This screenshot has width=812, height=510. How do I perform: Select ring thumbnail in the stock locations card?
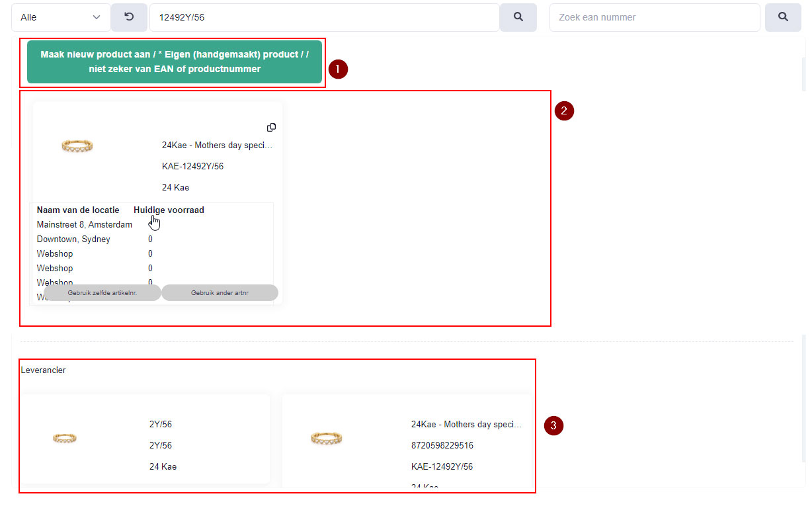pyautogui.click(x=77, y=146)
